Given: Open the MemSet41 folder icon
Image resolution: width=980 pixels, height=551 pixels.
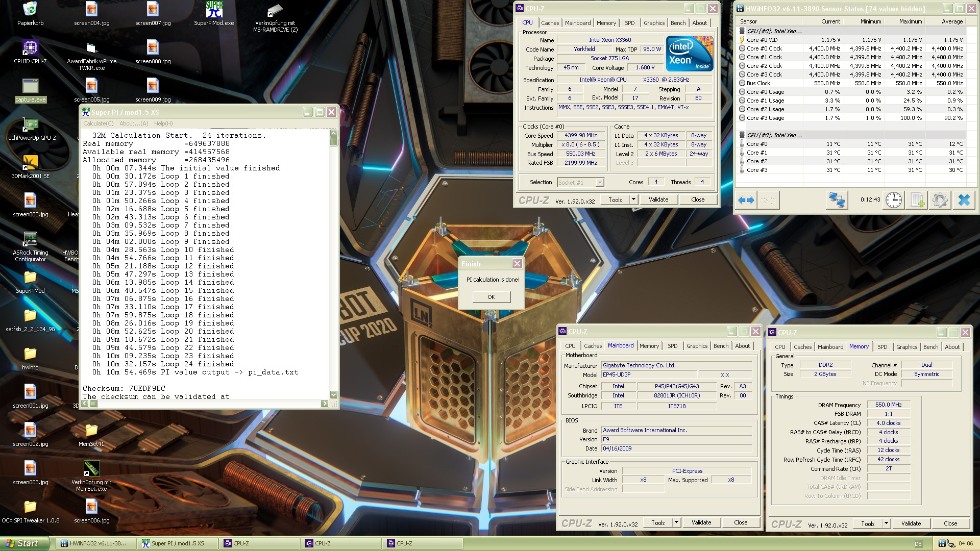Looking at the screenshot, I should [91, 430].
